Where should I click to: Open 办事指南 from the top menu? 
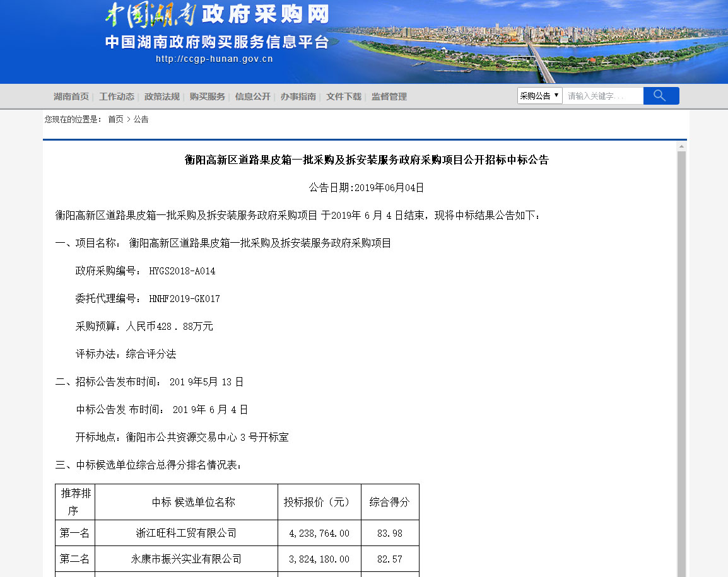pyautogui.click(x=298, y=96)
